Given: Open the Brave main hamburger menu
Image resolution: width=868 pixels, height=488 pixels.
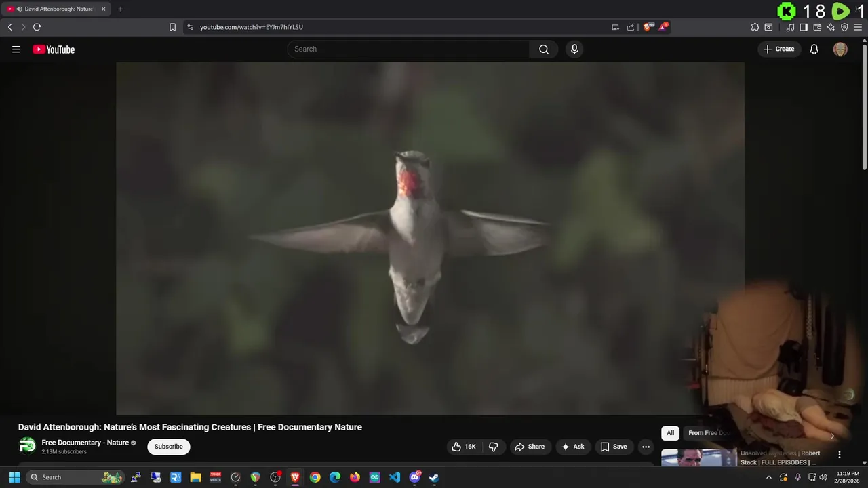Looking at the screenshot, I should [858, 27].
